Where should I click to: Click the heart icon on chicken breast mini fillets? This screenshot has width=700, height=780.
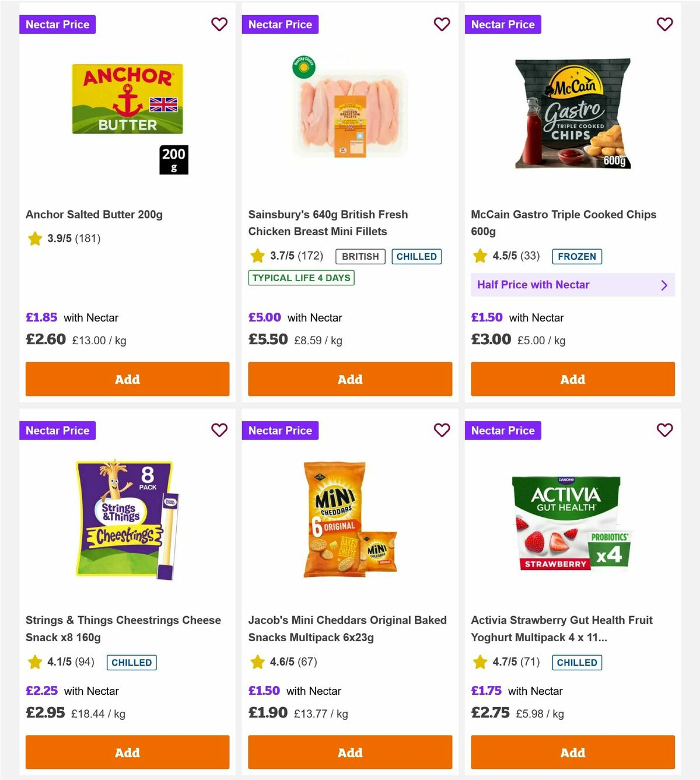tap(442, 25)
